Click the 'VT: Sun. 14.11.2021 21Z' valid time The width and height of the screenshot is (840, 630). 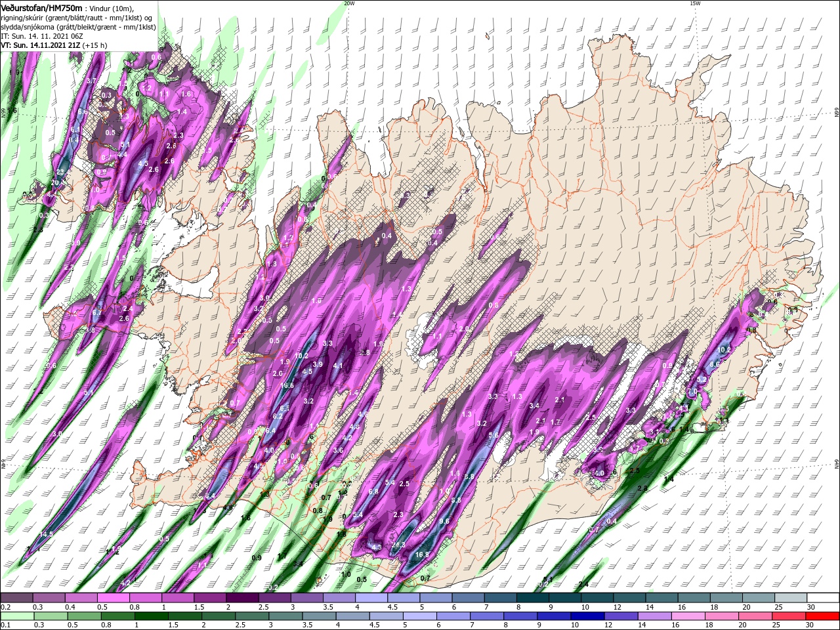pos(40,45)
